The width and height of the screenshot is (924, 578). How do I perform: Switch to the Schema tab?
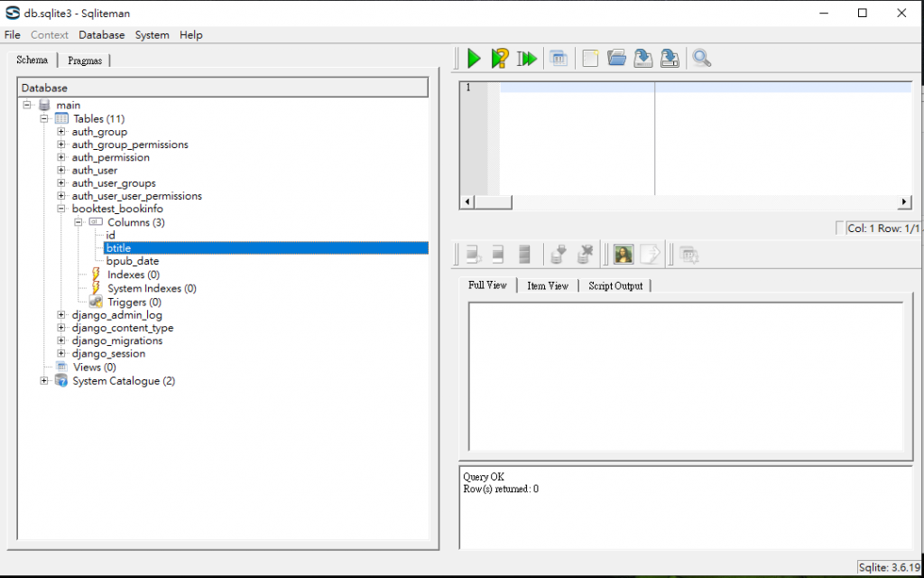coord(32,60)
